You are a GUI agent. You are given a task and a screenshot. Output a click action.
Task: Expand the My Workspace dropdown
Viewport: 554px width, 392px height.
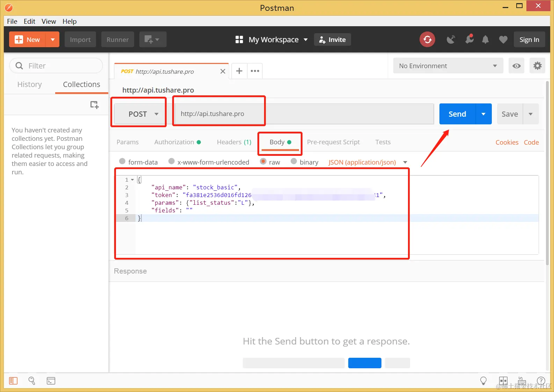278,39
